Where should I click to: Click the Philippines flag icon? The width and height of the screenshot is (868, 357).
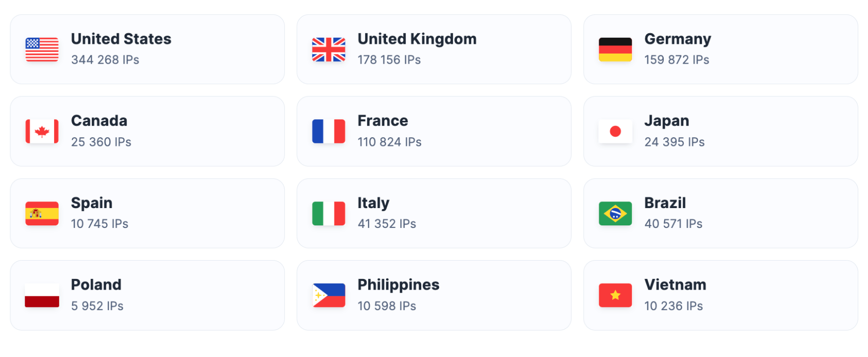pyautogui.click(x=329, y=296)
